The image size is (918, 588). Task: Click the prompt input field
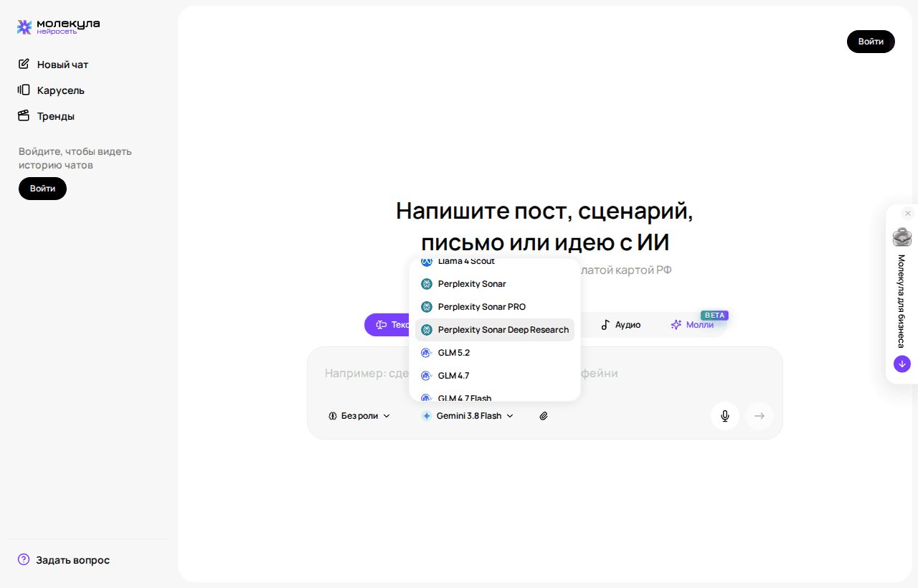tap(545, 374)
